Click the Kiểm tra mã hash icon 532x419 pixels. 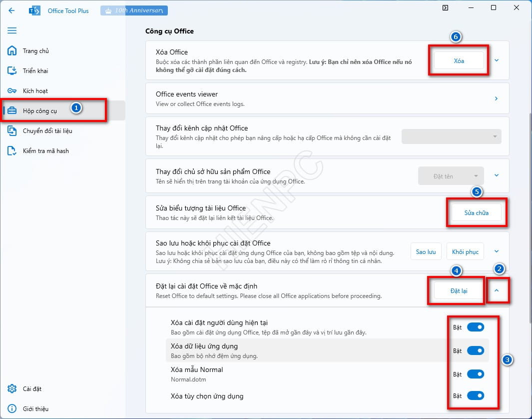tap(12, 151)
